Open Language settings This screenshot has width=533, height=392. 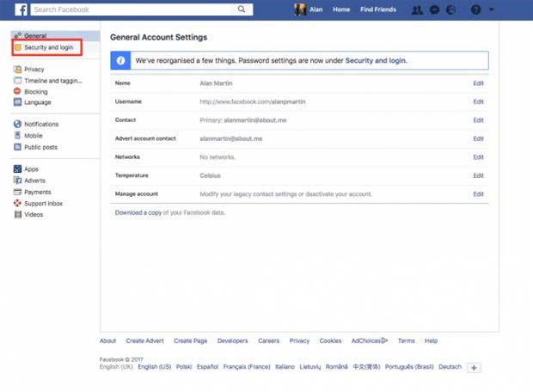point(37,102)
